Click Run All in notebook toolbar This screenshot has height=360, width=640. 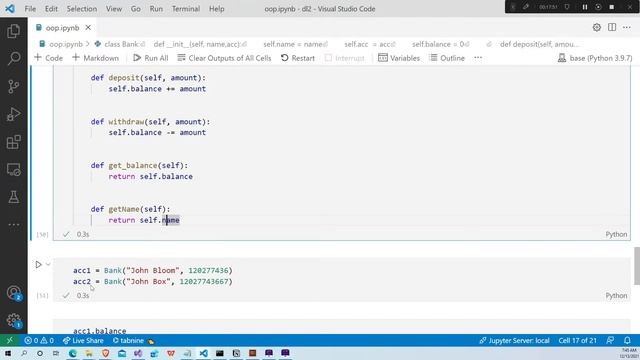click(151, 58)
